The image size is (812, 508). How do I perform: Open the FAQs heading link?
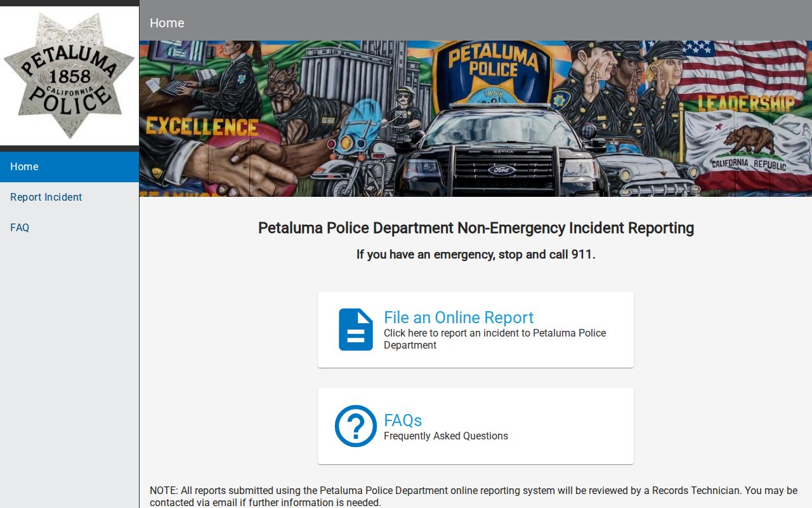click(x=403, y=420)
